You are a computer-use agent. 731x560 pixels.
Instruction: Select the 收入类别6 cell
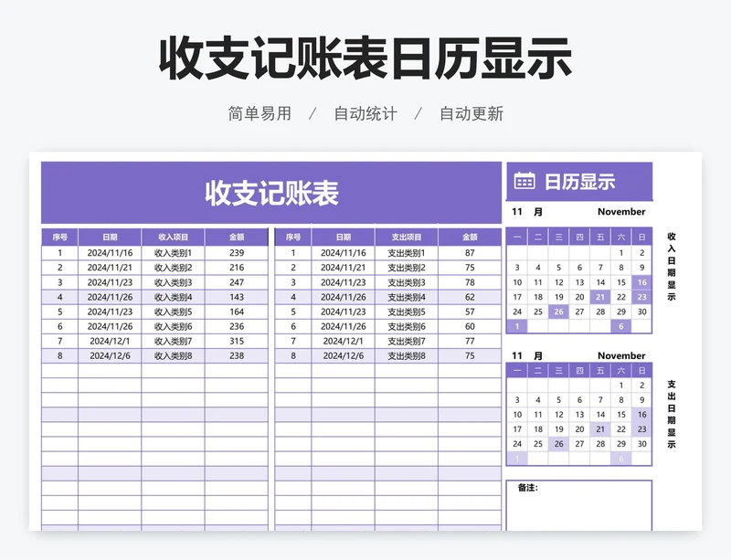[173, 326]
